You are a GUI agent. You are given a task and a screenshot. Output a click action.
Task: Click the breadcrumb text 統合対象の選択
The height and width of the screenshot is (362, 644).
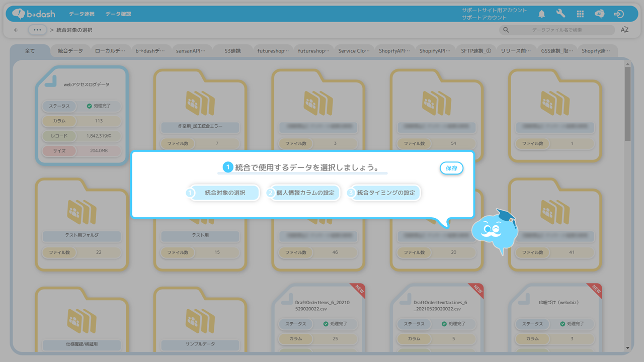[74, 30]
